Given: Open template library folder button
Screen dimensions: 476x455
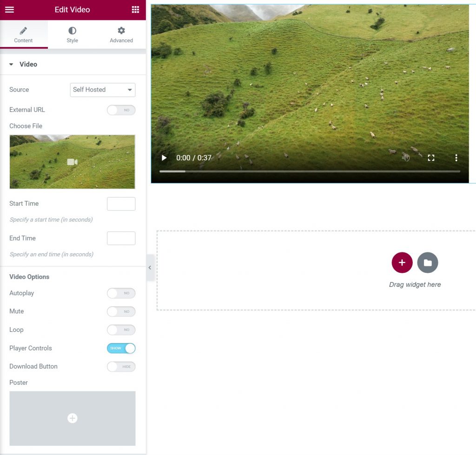Looking at the screenshot, I should point(428,263).
